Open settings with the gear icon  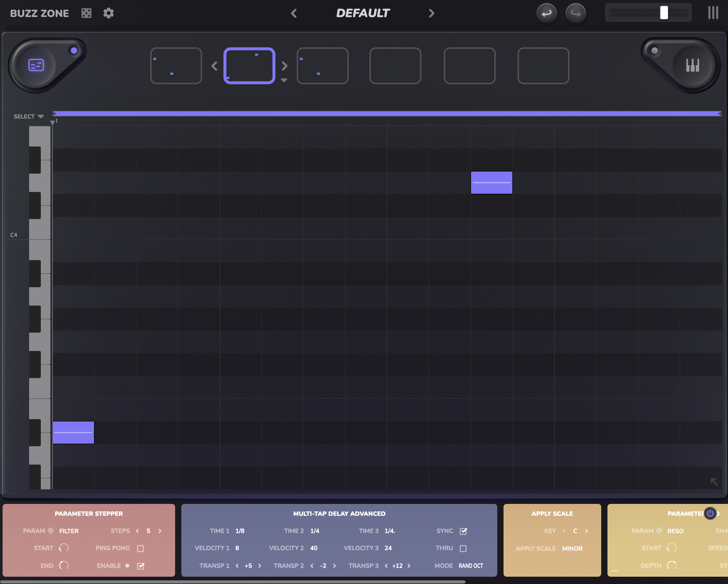[x=108, y=13]
